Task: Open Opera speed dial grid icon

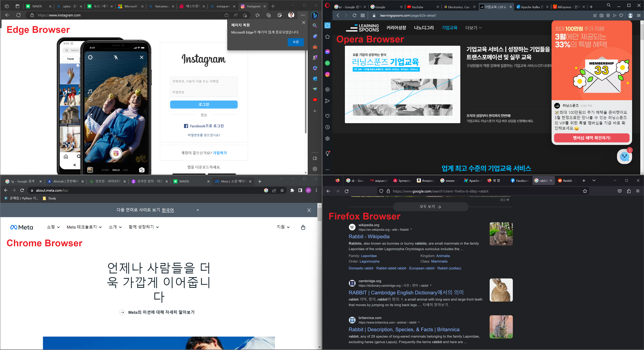Action: pos(363,15)
